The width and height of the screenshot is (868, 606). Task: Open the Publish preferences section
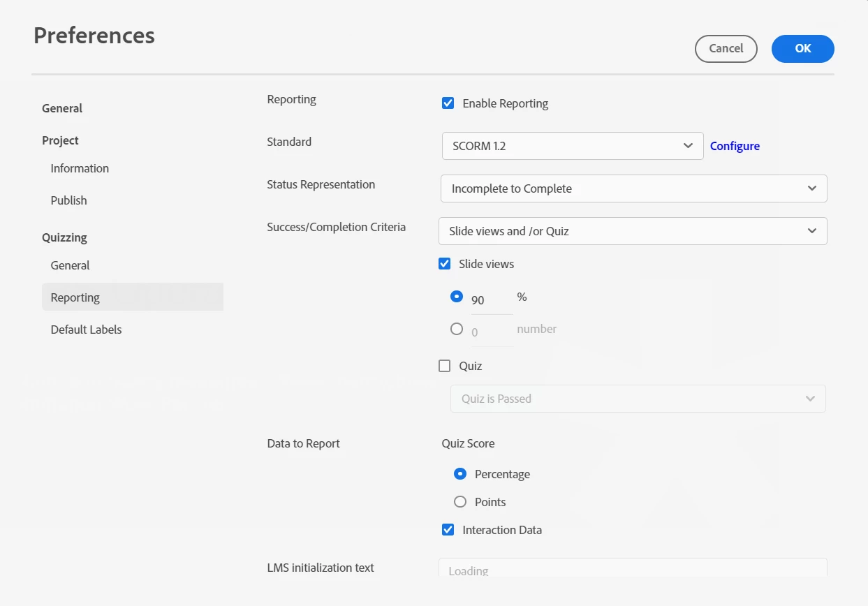pyautogui.click(x=69, y=200)
